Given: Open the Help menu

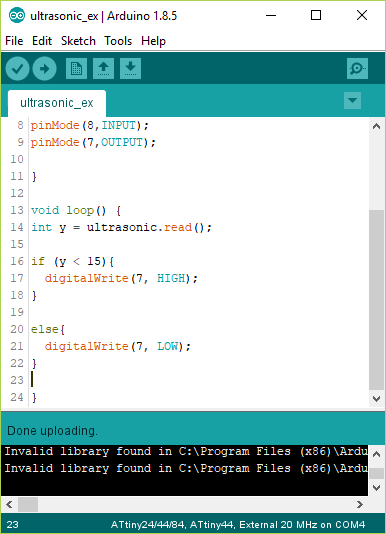Looking at the screenshot, I should tap(153, 41).
